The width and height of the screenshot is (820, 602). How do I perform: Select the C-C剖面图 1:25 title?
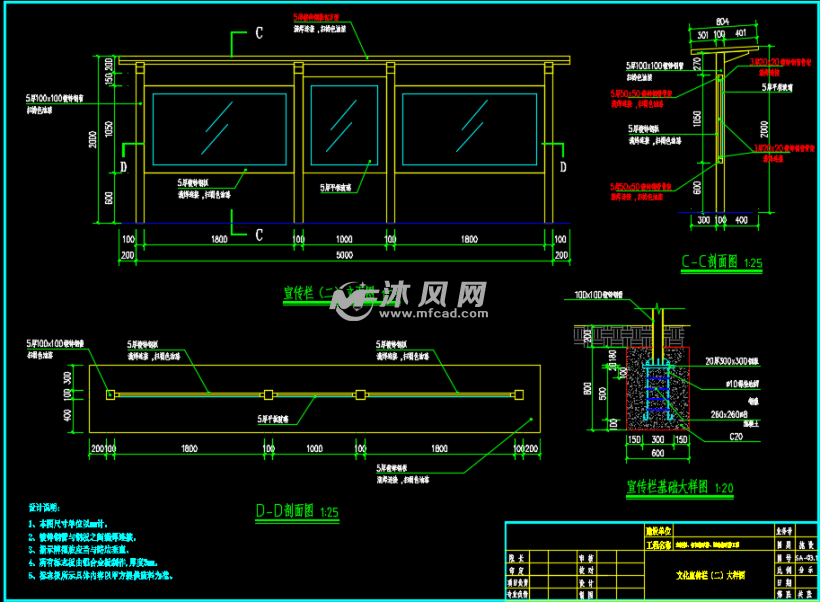point(721,263)
